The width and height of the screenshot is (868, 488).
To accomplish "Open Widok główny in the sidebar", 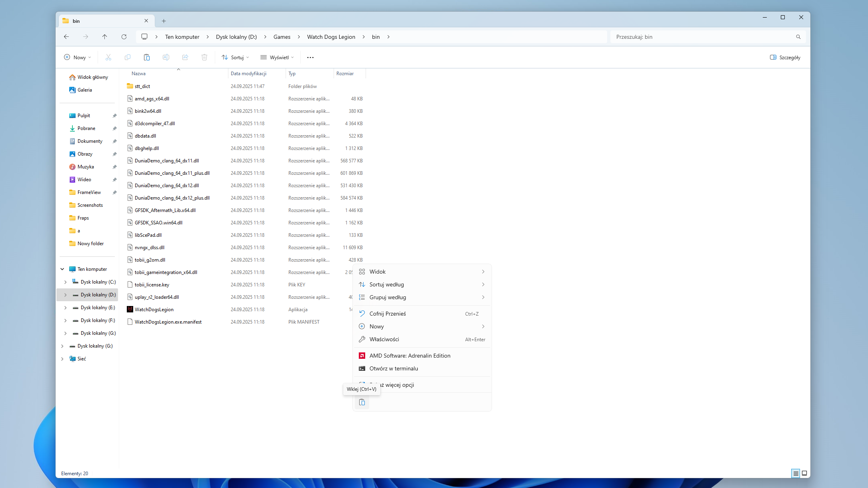I will tap(88, 77).
